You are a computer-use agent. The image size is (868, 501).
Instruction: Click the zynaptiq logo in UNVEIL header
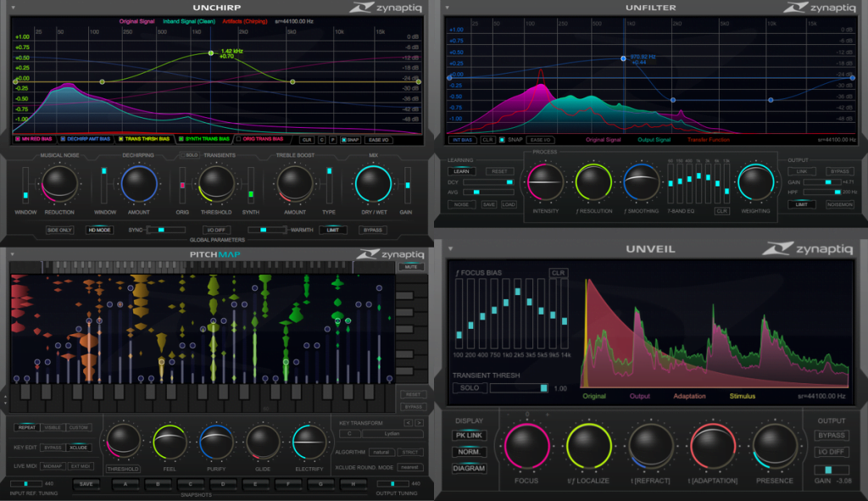coord(808,248)
